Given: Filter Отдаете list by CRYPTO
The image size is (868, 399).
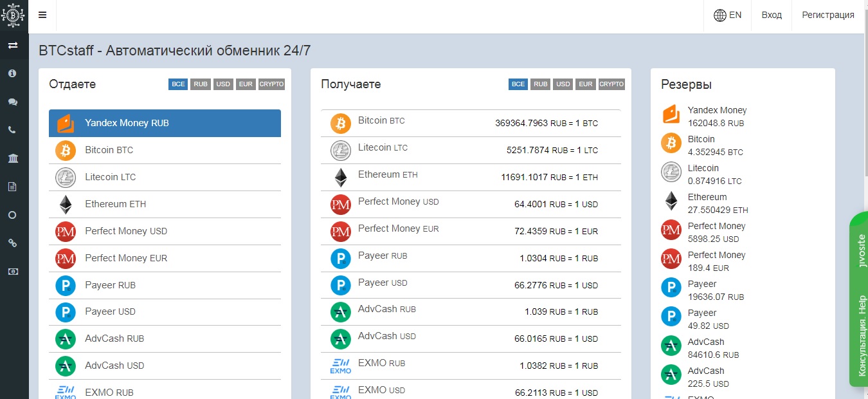Looking at the screenshot, I should (x=271, y=84).
